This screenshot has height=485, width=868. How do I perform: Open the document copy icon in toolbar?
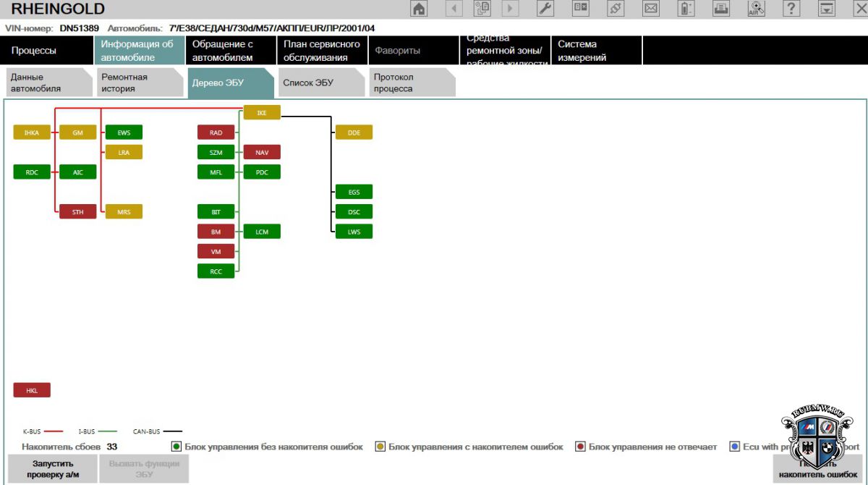coord(482,9)
